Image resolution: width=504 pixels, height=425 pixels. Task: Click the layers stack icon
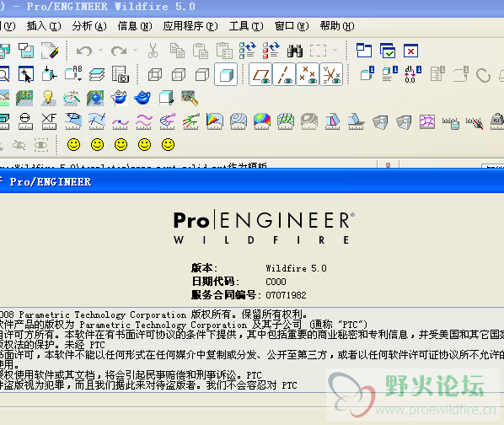click(97, 74)
